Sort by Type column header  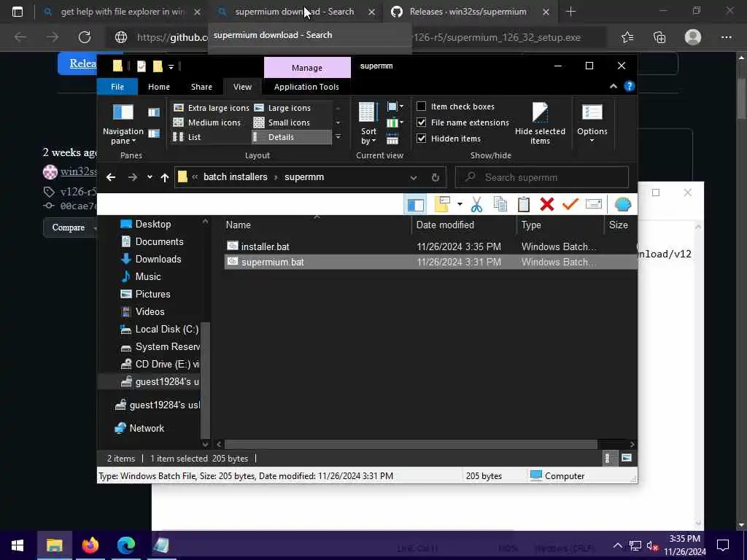(560, 225)
